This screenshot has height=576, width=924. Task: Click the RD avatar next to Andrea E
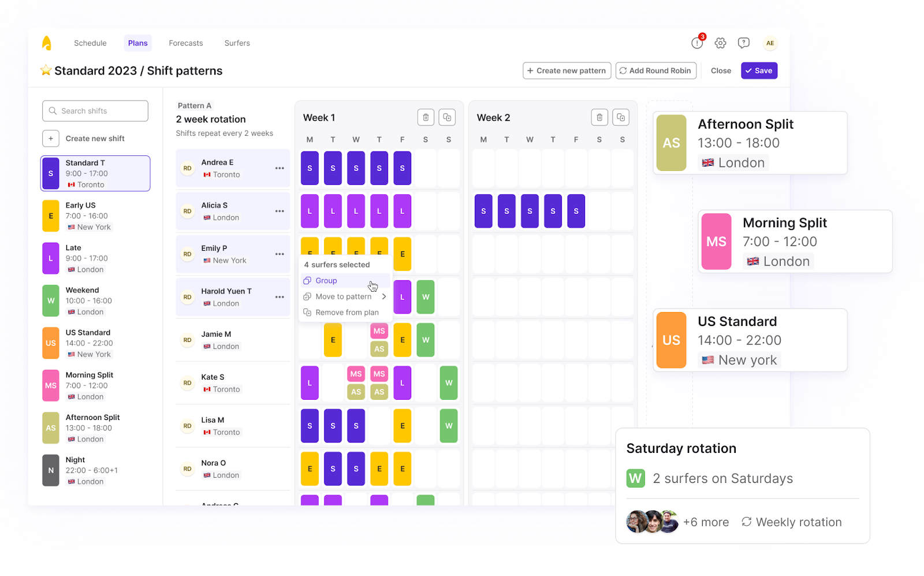click(187, 168)
